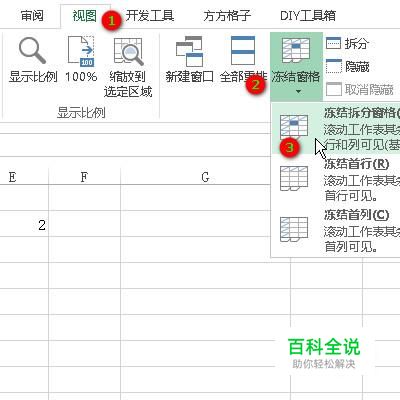Click the 新建窗口 icon
The image size is (400, 400).
click(189, 52)
